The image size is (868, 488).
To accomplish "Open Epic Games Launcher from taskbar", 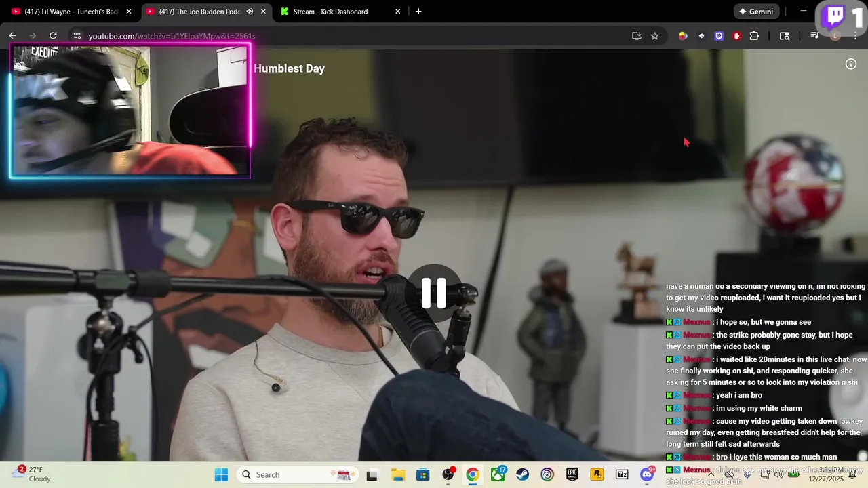I will (572, 475).
